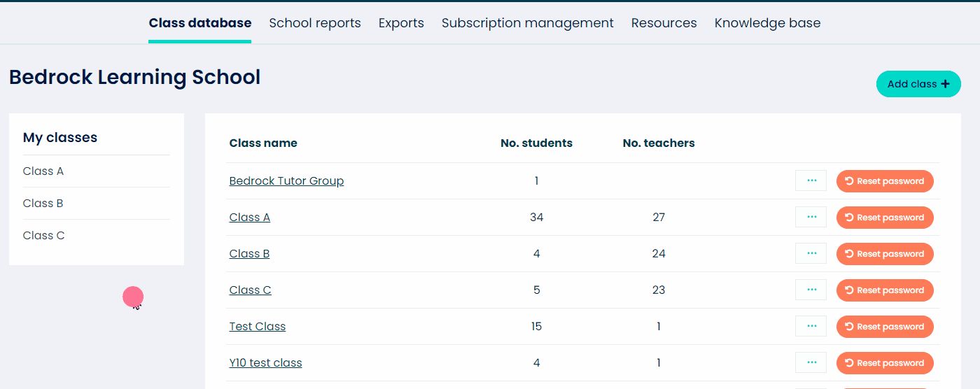
Task: Open the Y10 test class link
Action: click(x=265, y=363)
